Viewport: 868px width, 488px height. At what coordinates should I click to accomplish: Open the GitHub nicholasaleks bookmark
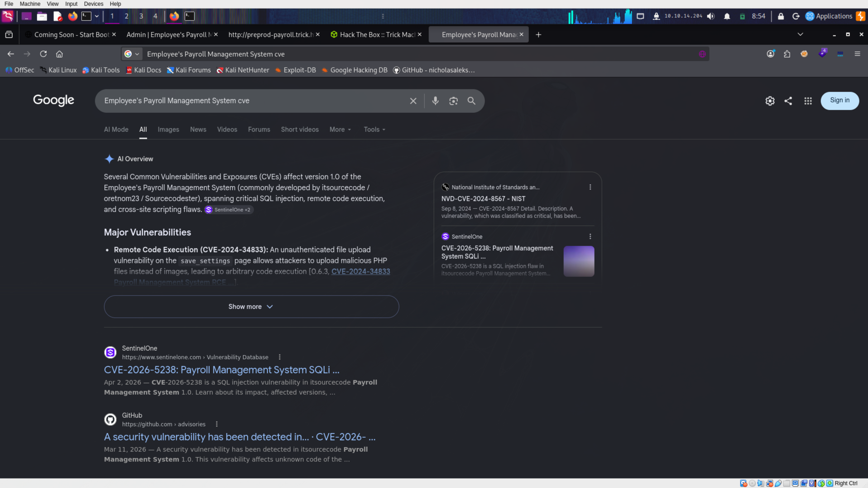[x=434, y=70]
